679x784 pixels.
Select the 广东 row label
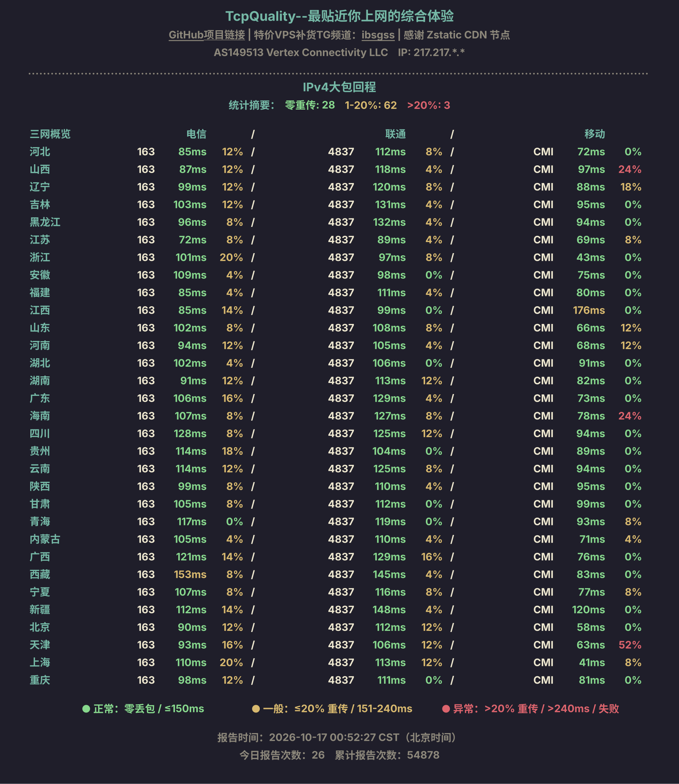pyautogui.click(x=40, y=398)
